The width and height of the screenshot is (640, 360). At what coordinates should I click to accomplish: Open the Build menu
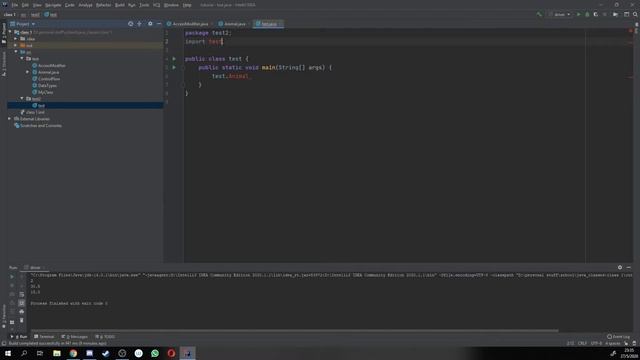coord(120,5)
